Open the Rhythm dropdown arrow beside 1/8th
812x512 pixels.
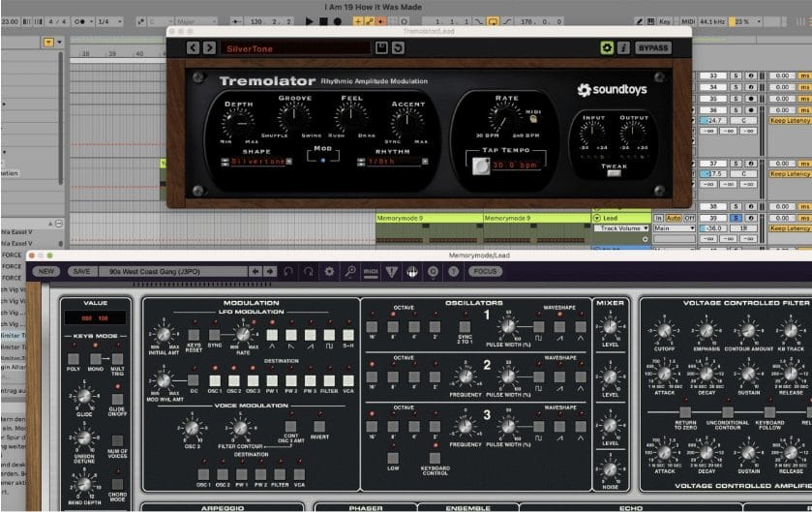coord(425,162)
